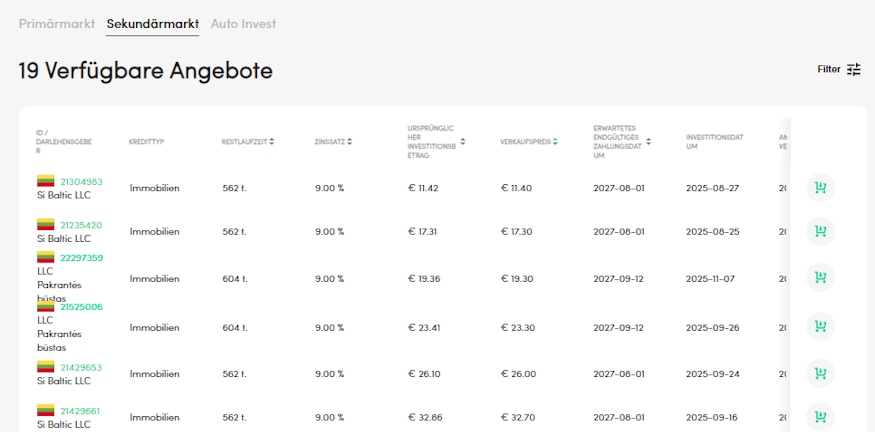This screenshot has height=432, width=875.
Task: Click the cart icon for loan 21304983
Action: (820, 188)
